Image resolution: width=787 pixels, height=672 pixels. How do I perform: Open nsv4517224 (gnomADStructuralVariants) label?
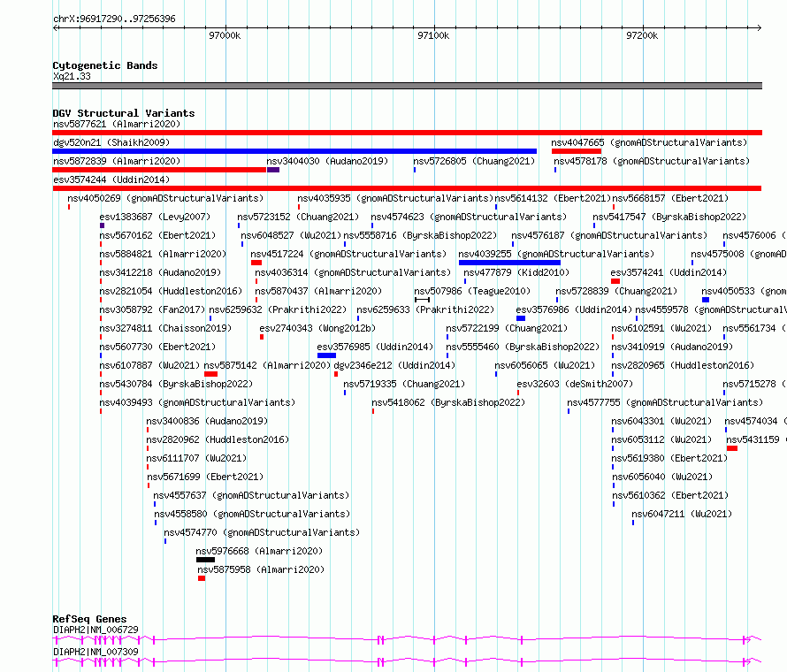click(x=348, y=254)
